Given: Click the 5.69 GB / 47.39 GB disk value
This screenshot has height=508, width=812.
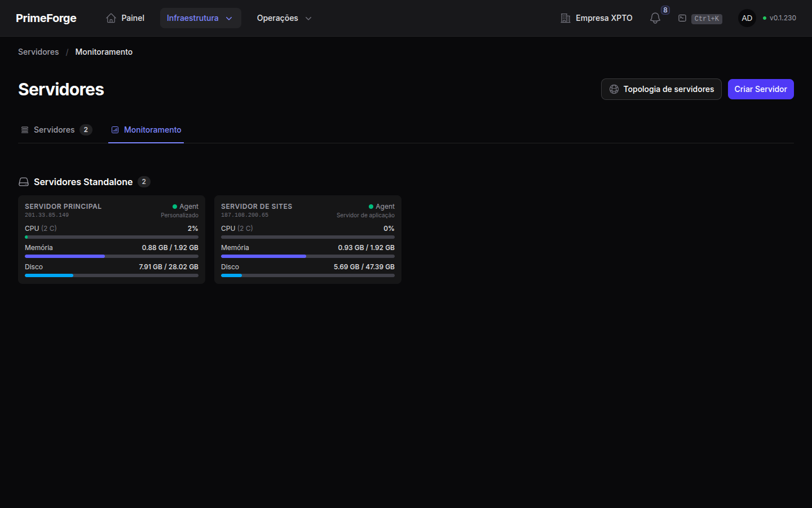Looking at the screenshot, I should pos(364,267).
